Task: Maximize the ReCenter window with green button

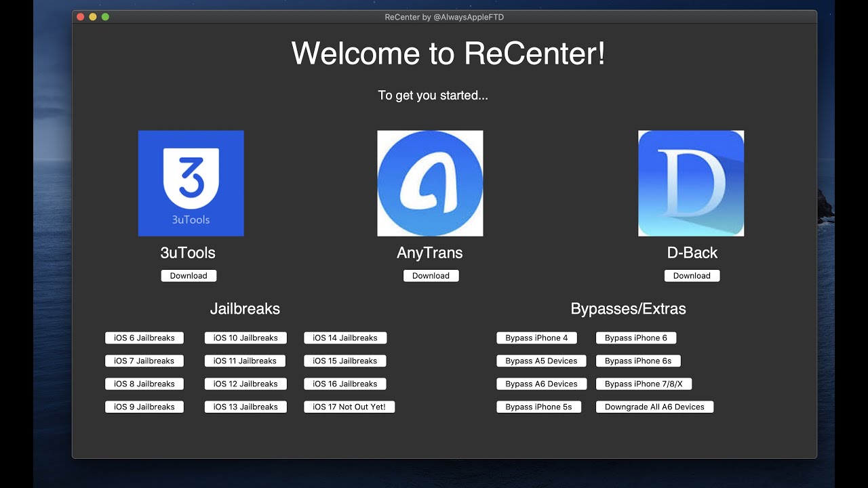Action: coord(105,17)
